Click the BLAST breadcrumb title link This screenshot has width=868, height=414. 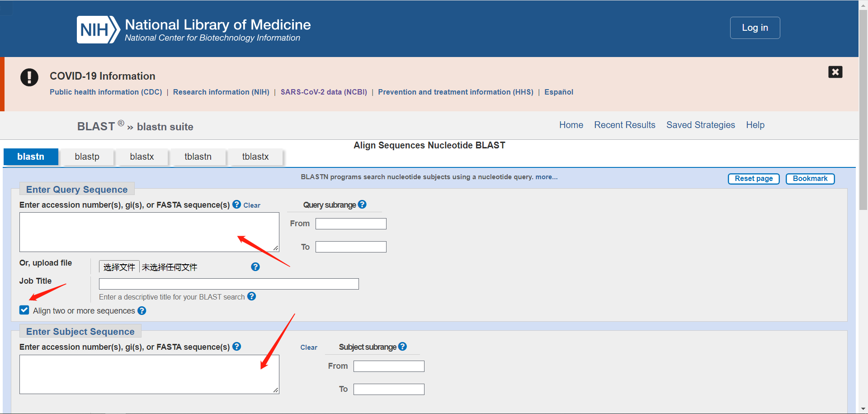coord(96,127)
